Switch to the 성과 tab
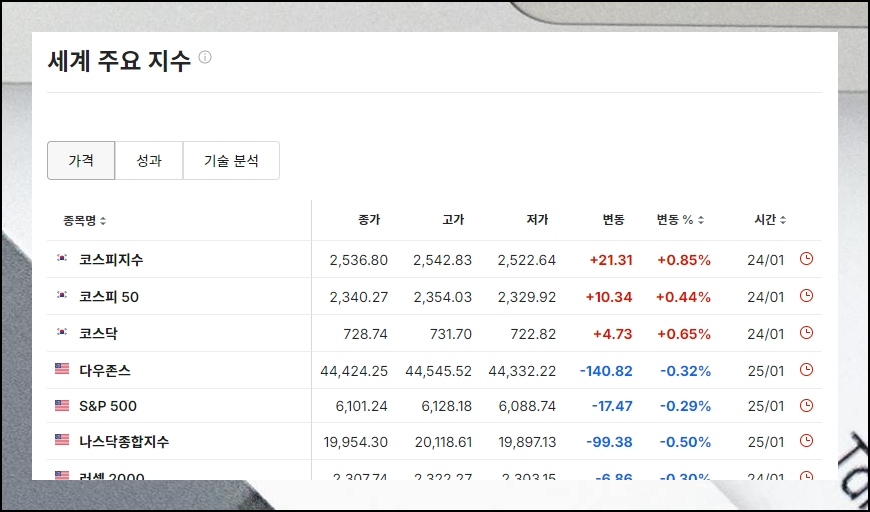Screen dimensions: 870x512 [149, 160]
